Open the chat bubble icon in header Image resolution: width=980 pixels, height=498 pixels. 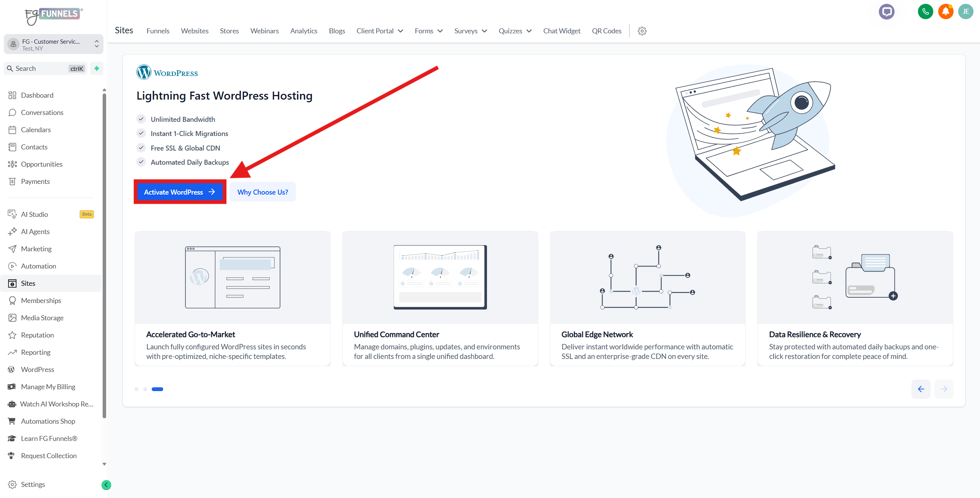(x=886, y=11)
